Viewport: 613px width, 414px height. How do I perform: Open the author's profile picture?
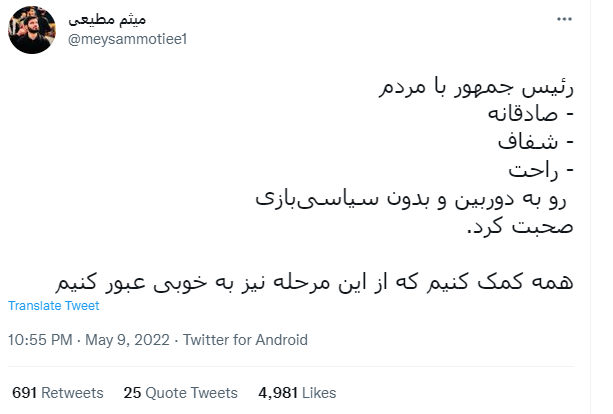coord(31,29)
